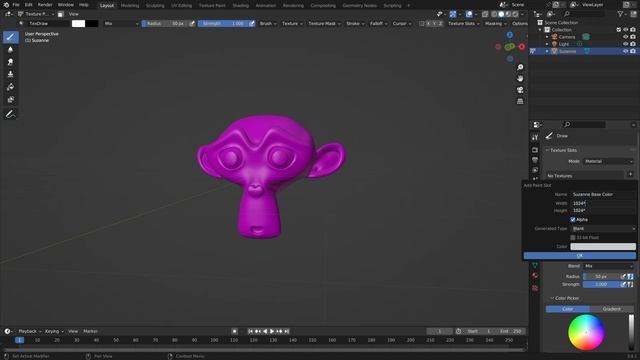Select the Smear tool in toolbar
Image resolution: width=640 pixels, height=360 pixels.
click(x=11, y=62)
